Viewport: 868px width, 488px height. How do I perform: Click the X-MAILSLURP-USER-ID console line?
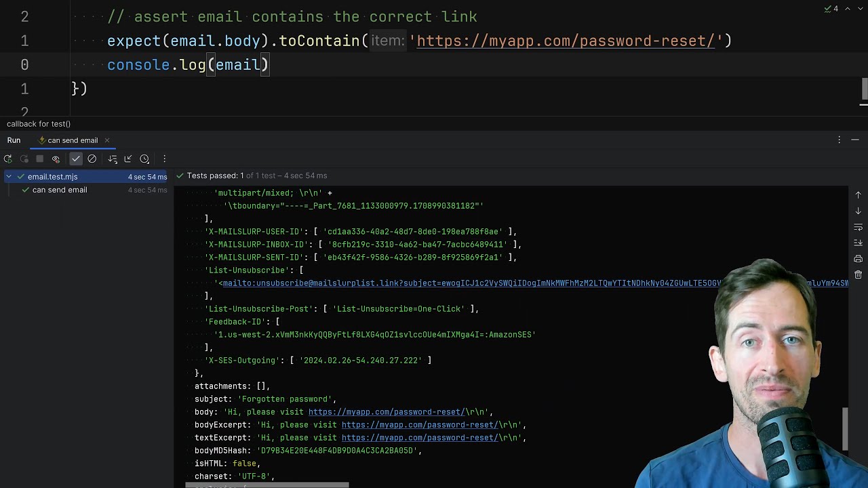click(x=361, y=232)
